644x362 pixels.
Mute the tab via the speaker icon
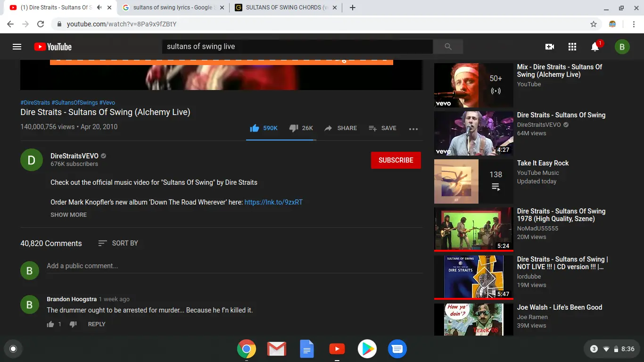(x=99, y=8)
